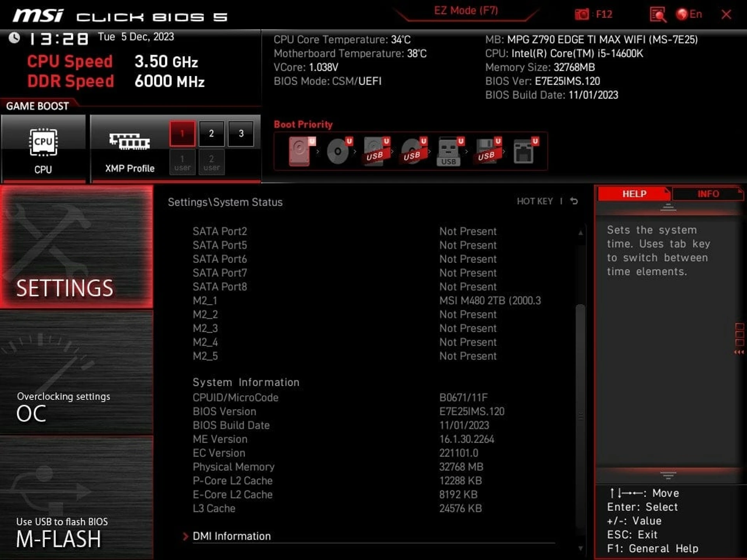
Task: Open the BIOS search magnifier icon
Action: click(x=658, y=15)
